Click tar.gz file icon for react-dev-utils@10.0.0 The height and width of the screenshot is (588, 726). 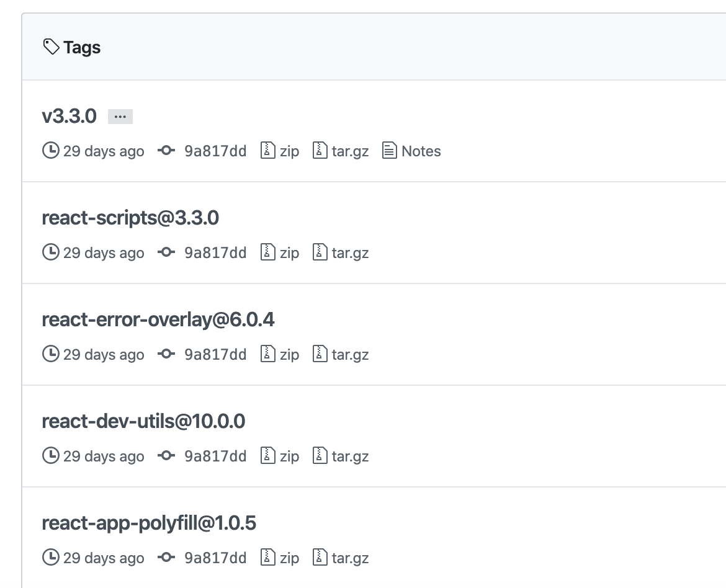pos(320,456)
